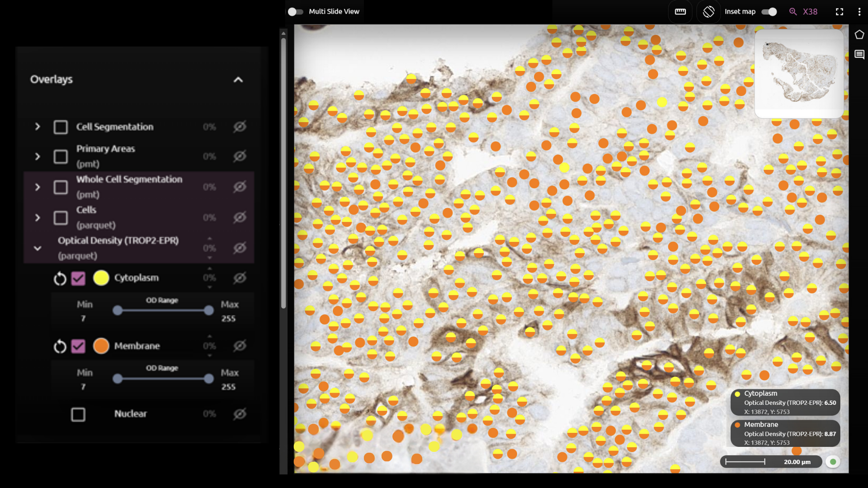Open the three-dot more options menu
The height and width of the screenshot is (488, 868).
click(859, 12)
